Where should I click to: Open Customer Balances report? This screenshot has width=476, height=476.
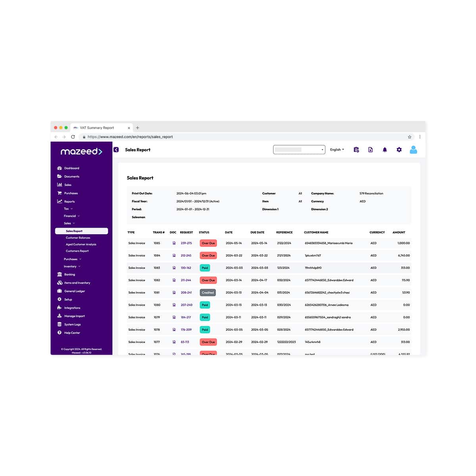[x=78, y=238]
